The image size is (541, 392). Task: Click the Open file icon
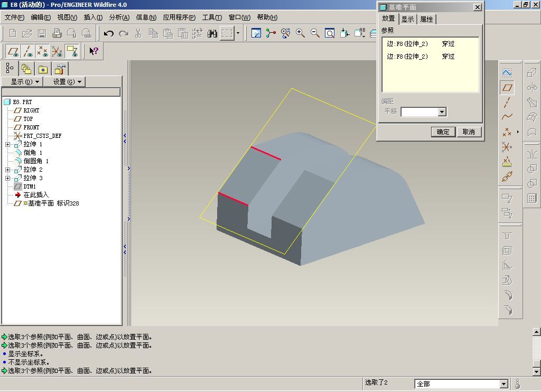coord(27,33)
